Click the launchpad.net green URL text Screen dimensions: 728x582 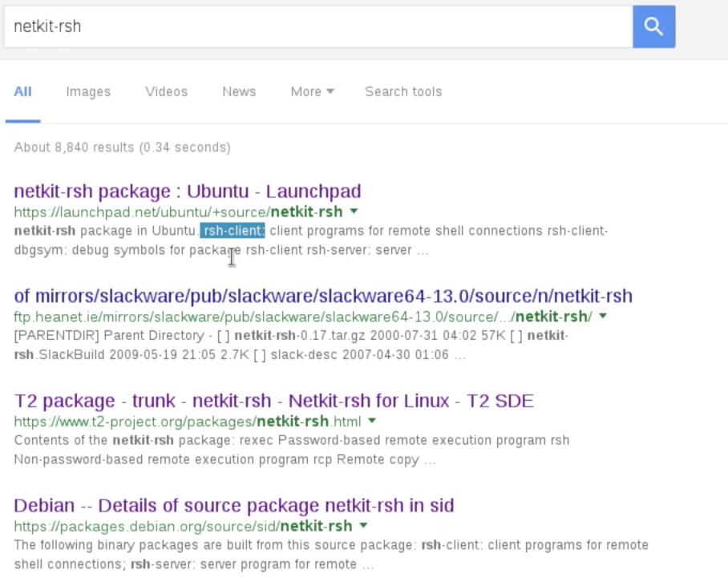[x=178, y=212]
